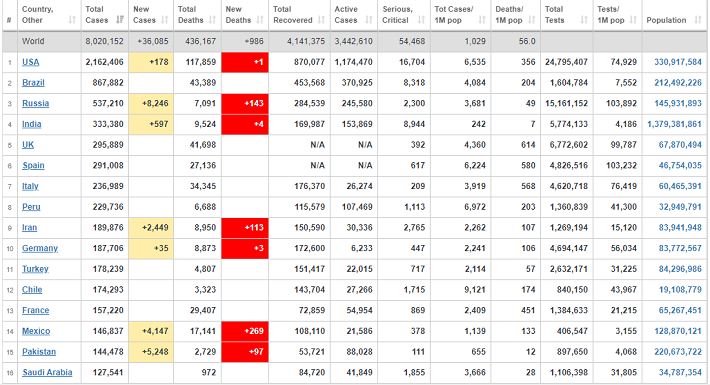Open the Saudi Arabia country link

[x=48, y=372]
